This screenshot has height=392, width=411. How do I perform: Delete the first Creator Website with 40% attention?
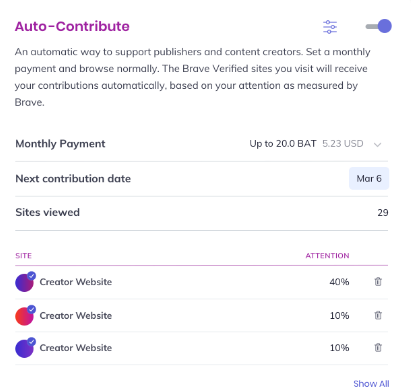click(378, 282)
